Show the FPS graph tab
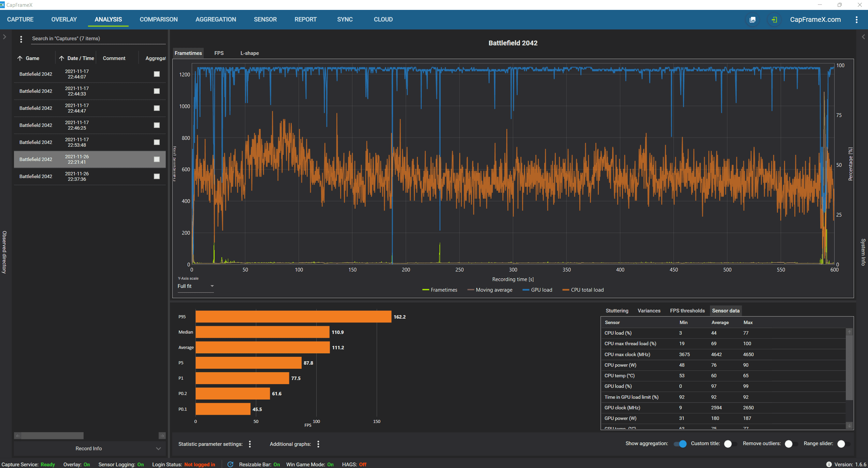The width and height of the screenshot is (868, 468). [x=219, y=53]
